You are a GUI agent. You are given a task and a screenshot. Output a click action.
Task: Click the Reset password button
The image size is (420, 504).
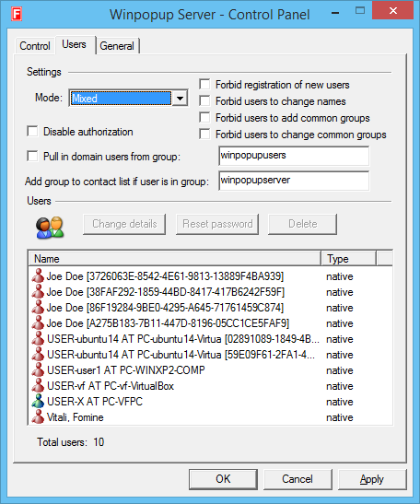(x=217, y=224)
